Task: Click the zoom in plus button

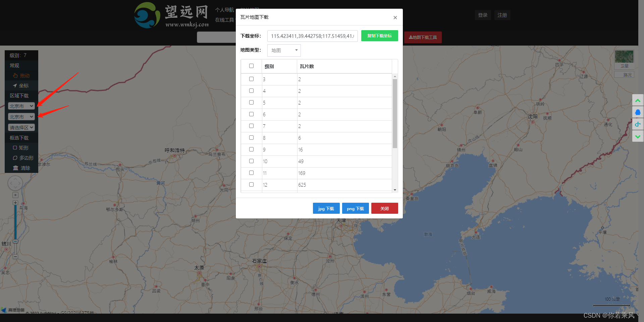Action: tap(15, 203)
